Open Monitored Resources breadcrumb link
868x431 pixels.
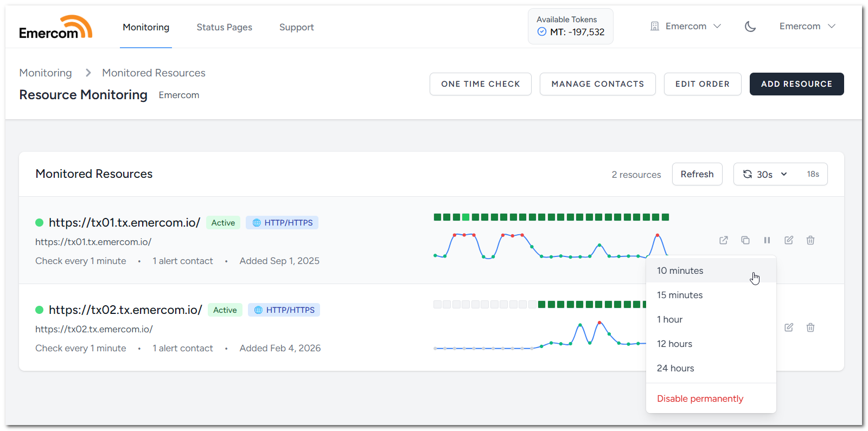point(154,73)
